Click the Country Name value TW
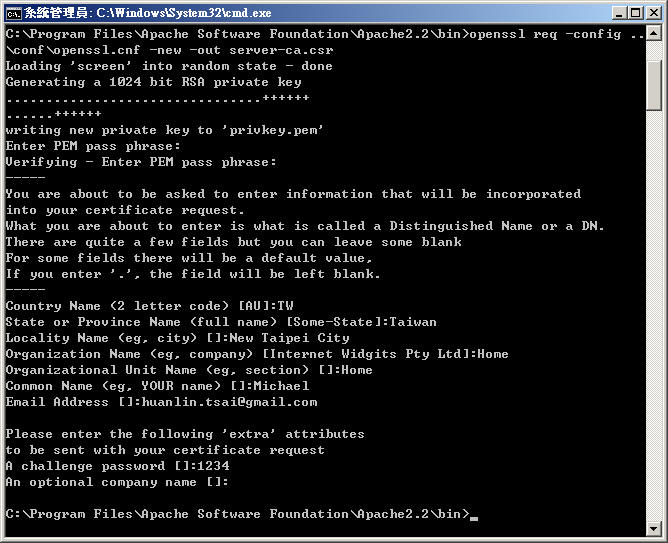 point(285,306)
